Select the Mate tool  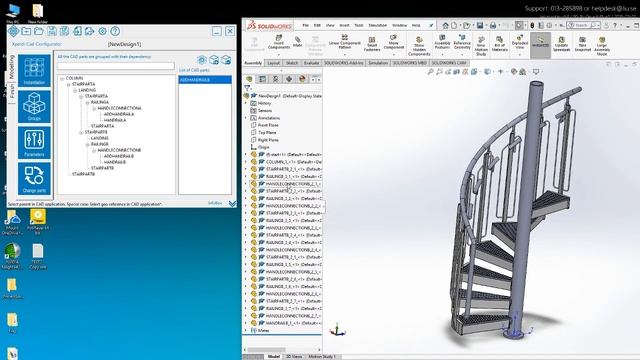[298, 41]
